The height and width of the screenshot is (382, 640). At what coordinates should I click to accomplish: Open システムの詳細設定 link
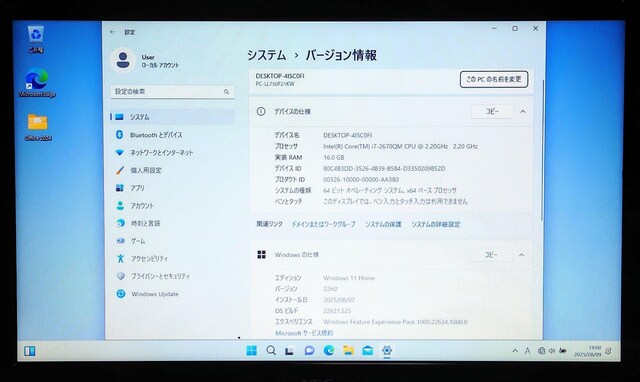tap(436, 224)
